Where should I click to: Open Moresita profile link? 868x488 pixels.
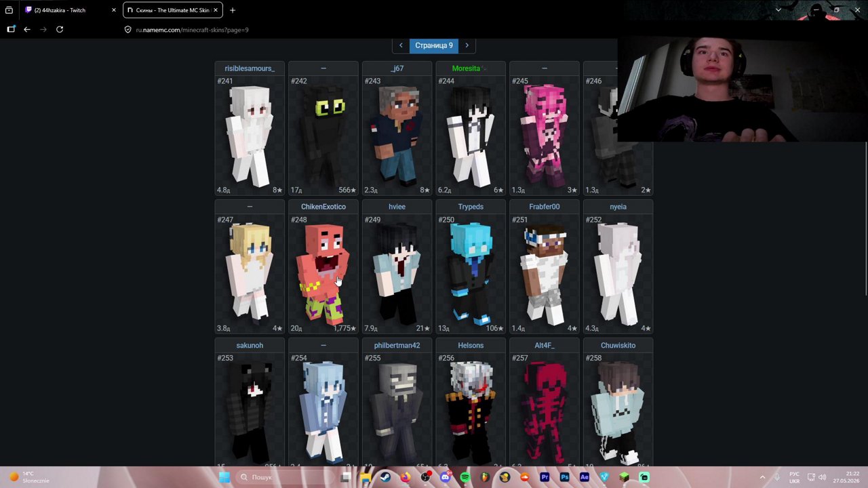coord(466,68)
